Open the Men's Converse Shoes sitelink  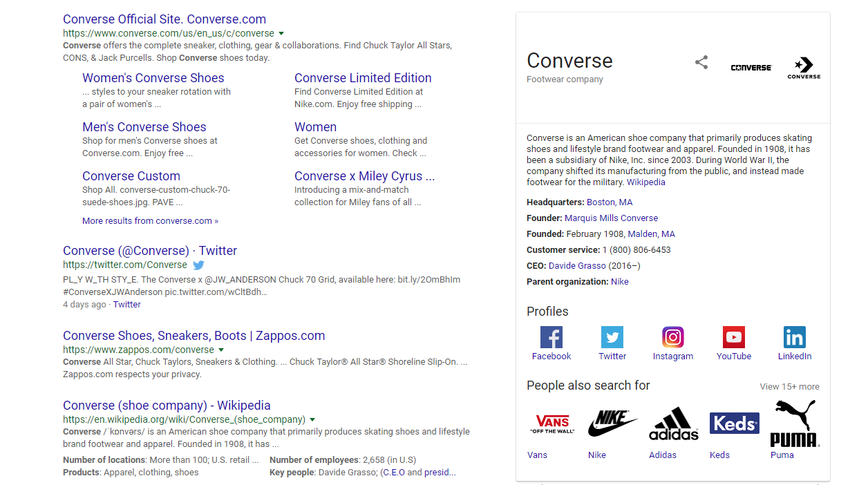[x=144, y=127]
